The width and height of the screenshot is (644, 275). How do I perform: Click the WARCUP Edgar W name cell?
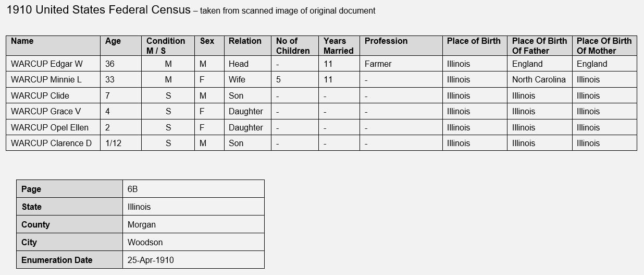pos(53,64)
